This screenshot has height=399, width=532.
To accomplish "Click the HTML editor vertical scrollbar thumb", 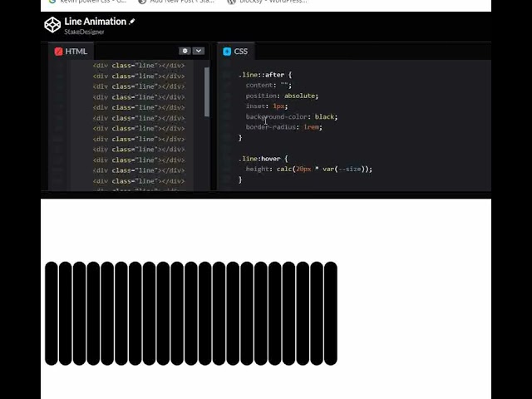I will pyautogui.click(x=207, y=92).
